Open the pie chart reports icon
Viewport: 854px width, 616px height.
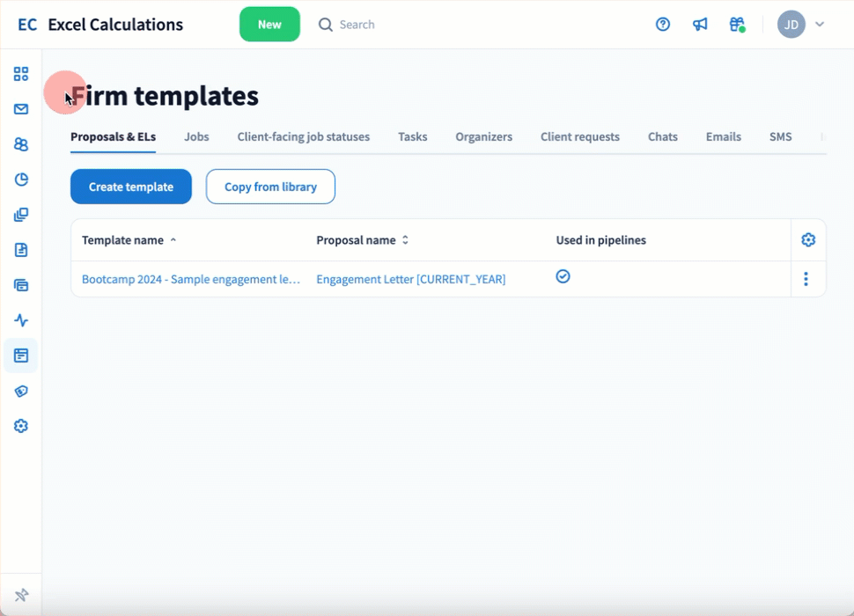click(x=21, y=180)
